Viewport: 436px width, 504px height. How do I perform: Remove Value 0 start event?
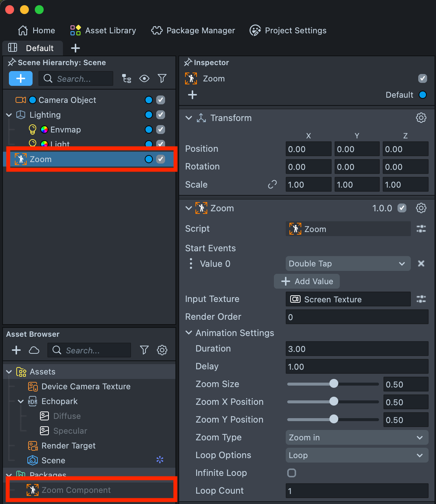click(x=421, y=263)
